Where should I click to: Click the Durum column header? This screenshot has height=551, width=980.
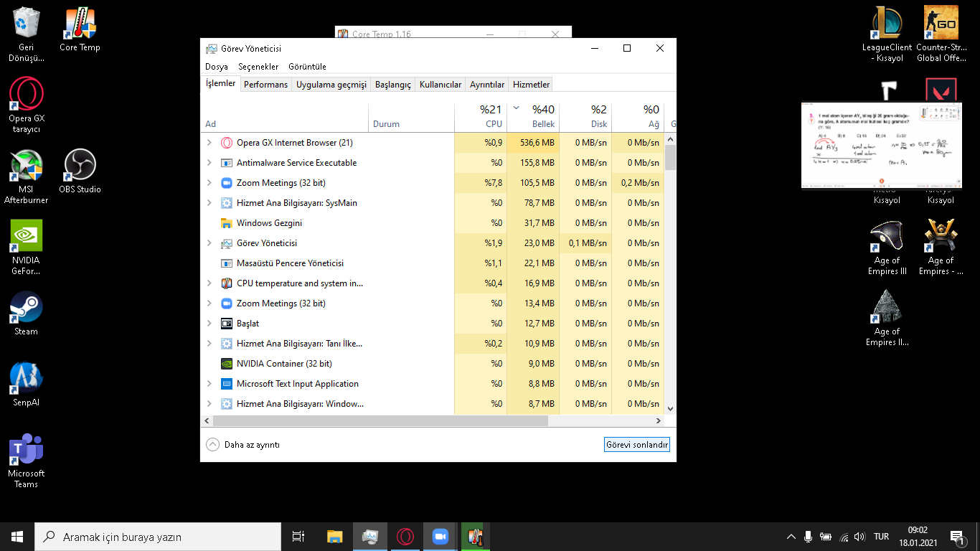(x=411, y=117)
